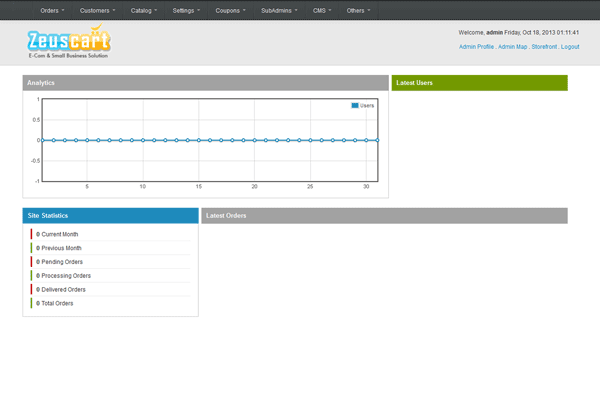Open the SubAdmins menu
This screenshot has width=600, height=400.
(281, 11)
